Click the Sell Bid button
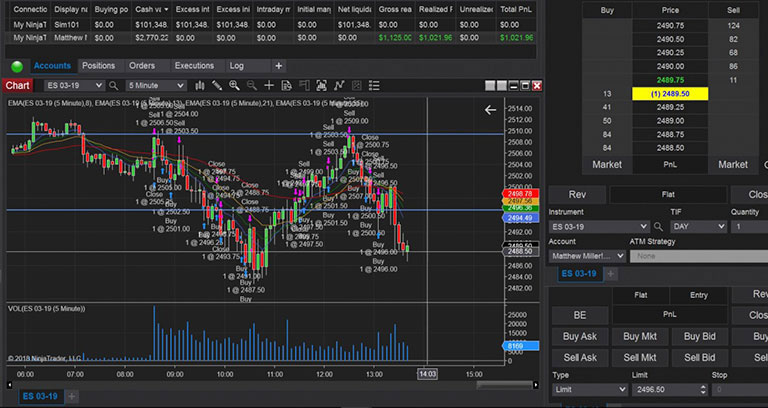This screenshot has height=408, width=768. (x=699, y=358)
